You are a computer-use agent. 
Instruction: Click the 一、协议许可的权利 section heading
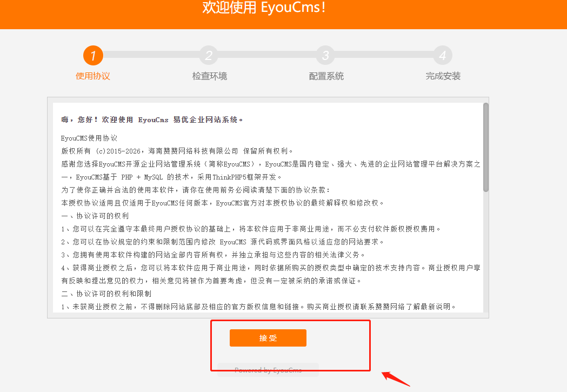[x=95, y=216]
